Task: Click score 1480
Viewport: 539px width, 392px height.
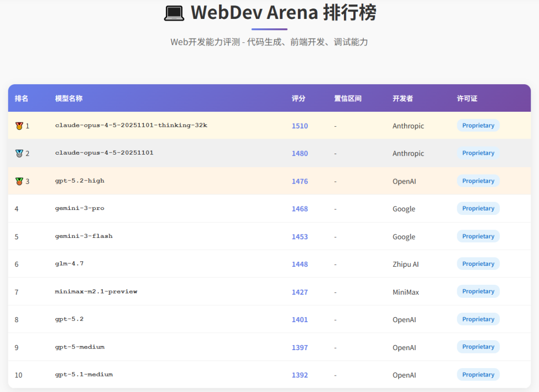Action: (300, 153)
